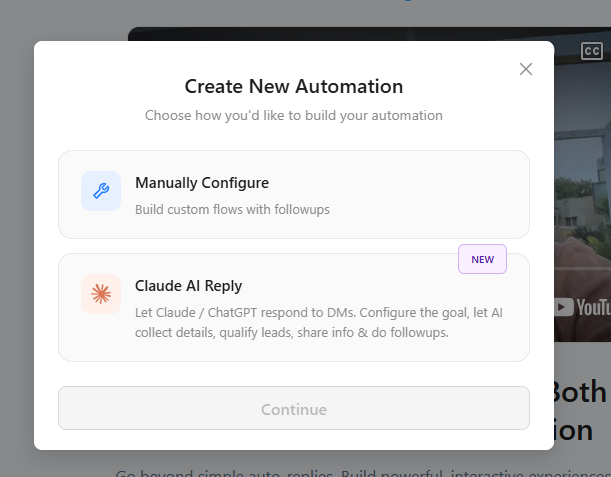Image resolution: width=611 pixels, height=477 pixels.
Task: Open the YouTube logo on background video
Action: click(583, 307)
